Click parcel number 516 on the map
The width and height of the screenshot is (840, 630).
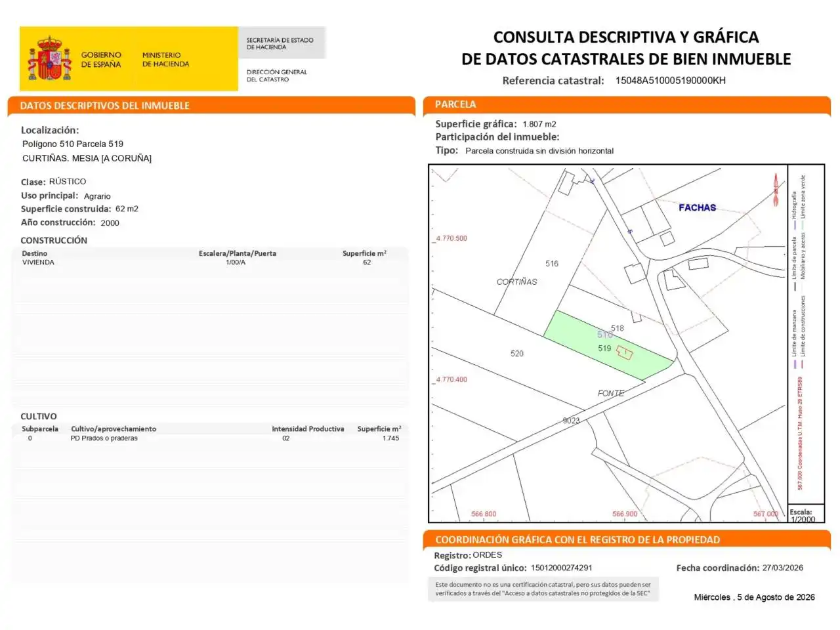(x=552, y=264)
